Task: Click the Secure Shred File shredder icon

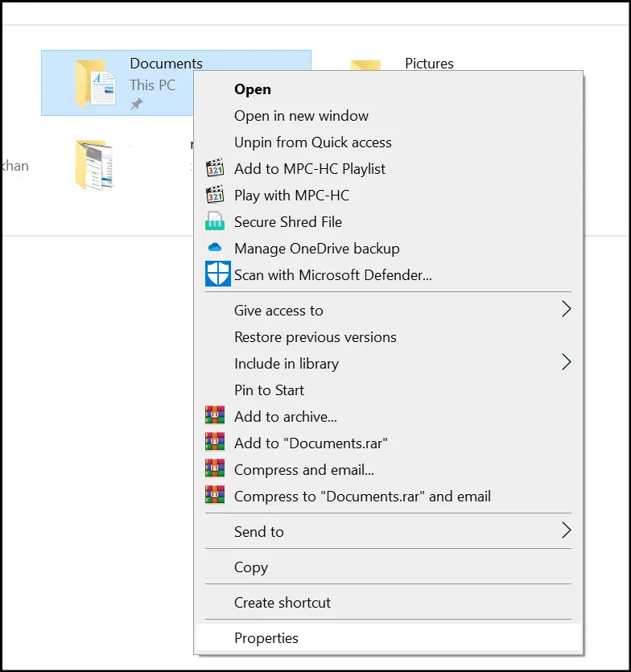Action: (215, 221)
